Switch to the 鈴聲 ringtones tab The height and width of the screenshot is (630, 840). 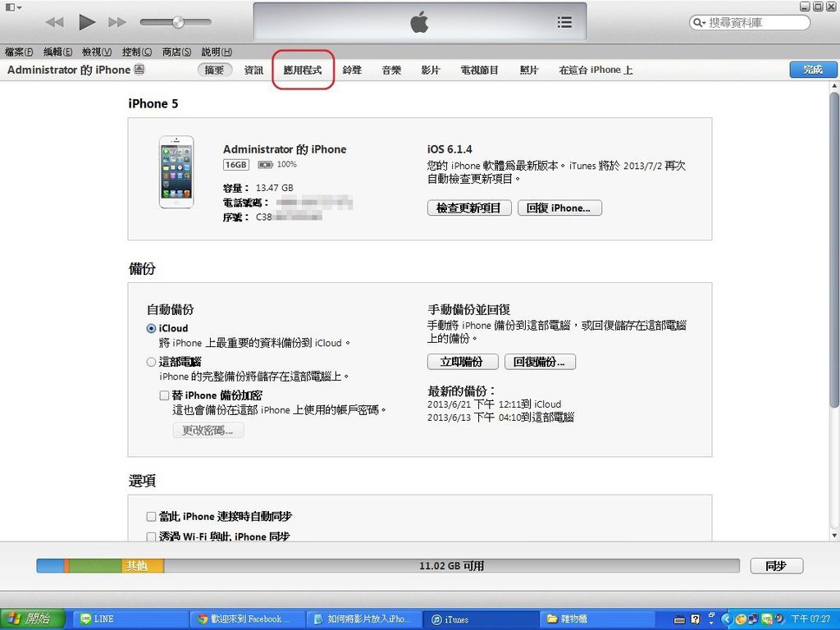click(352, 71)
